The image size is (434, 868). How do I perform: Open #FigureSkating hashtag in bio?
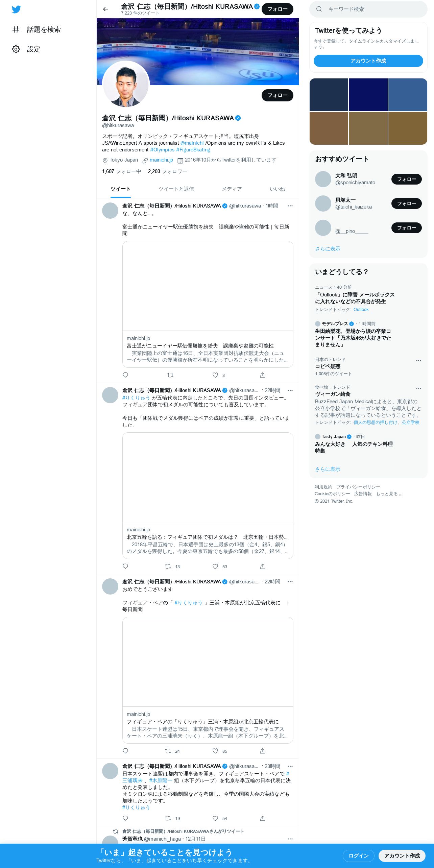point(193,150)
